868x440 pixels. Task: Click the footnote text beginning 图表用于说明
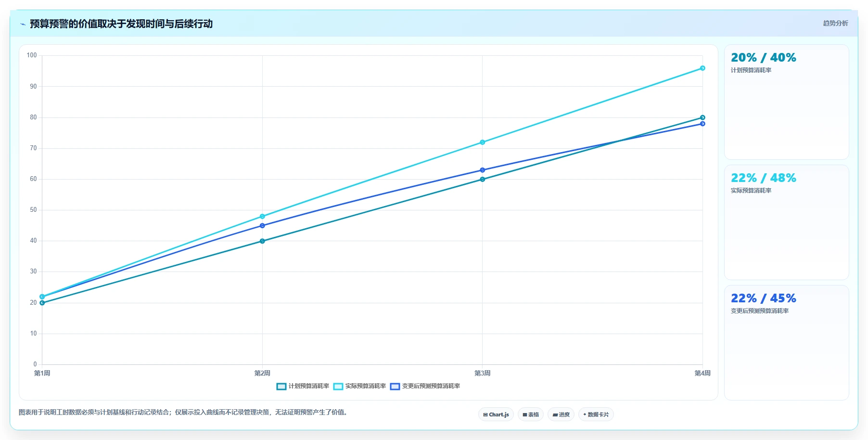point(183,413)
